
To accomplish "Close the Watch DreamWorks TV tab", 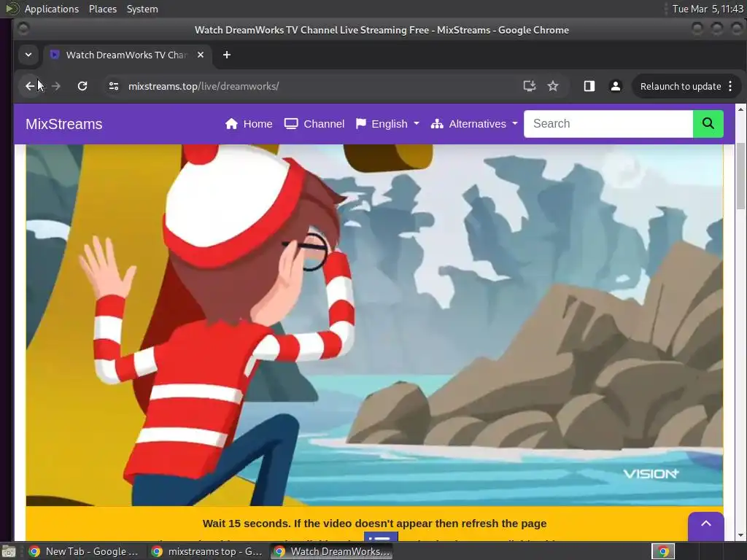I will tap(201, 55).
